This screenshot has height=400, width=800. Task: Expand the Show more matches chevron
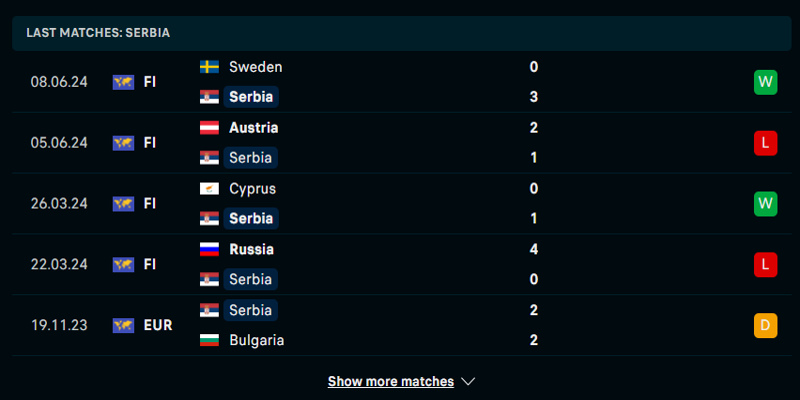coord(468,381)
